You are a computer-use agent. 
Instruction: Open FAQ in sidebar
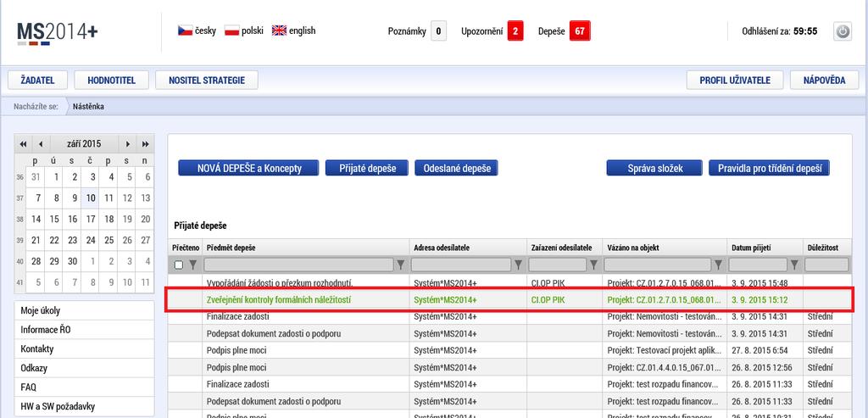click(x=84, y=387)
